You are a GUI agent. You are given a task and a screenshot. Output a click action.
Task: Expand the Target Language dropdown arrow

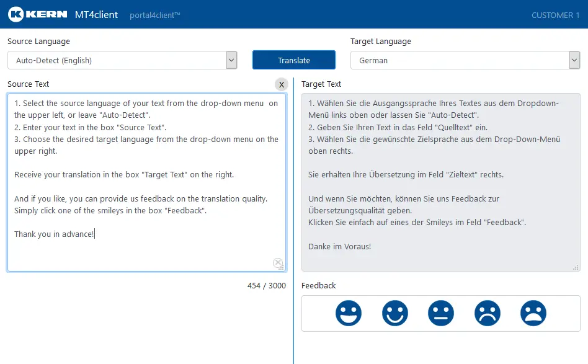574,60
